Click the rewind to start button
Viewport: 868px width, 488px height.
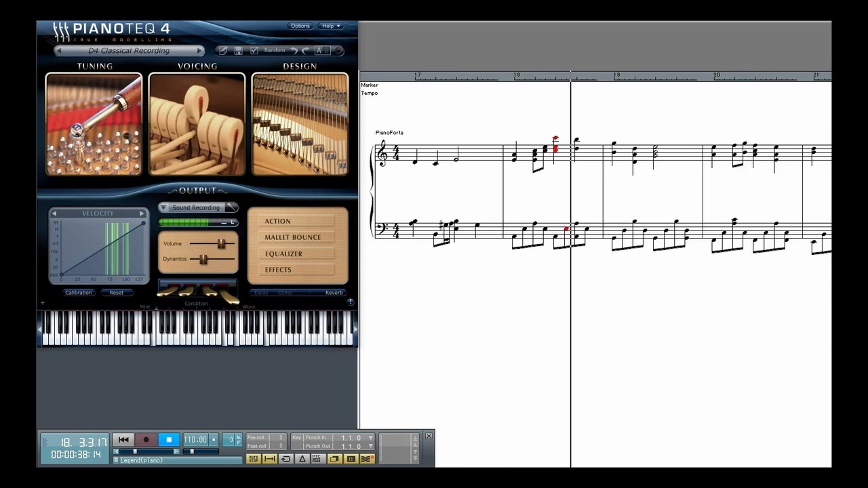point(123,440)
